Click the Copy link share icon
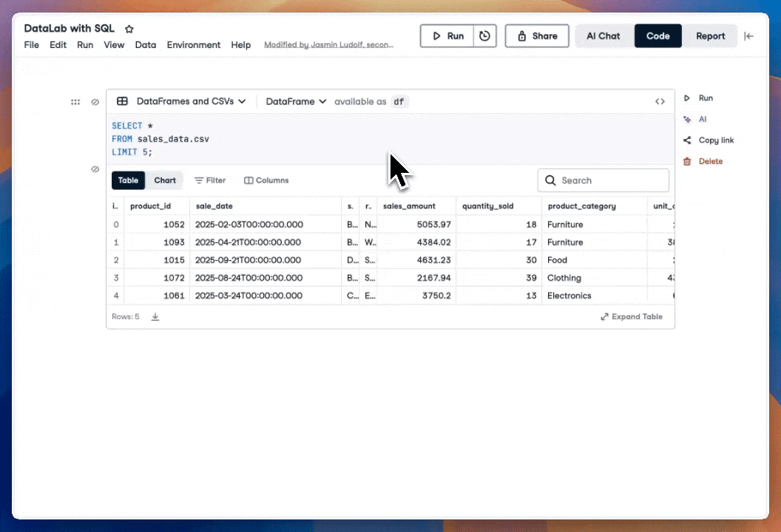Viewport: 781px width, 532px height. [x=687, y=140]
